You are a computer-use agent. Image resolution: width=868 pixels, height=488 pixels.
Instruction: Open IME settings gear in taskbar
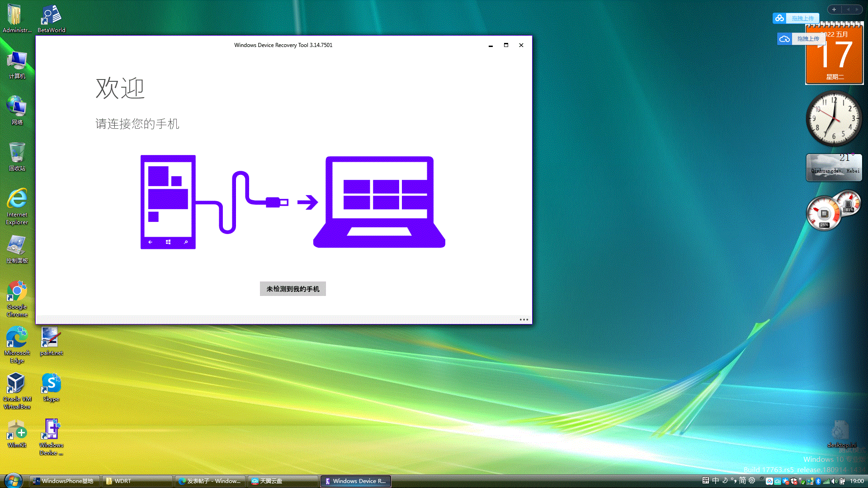pos(752,481)
